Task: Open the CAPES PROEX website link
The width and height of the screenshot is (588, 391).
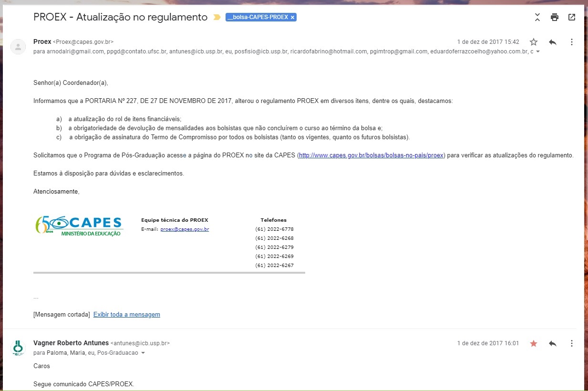Action: [371, 155]
